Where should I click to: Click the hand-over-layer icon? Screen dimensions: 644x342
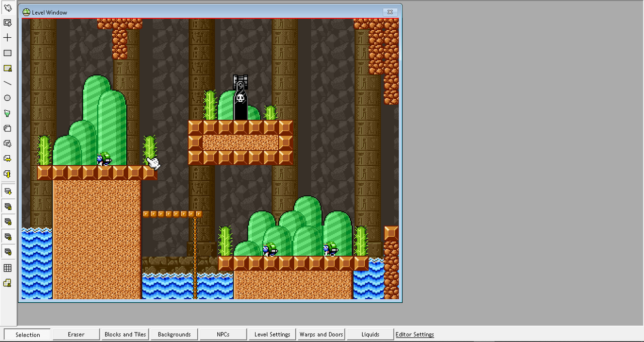(8, 144)
